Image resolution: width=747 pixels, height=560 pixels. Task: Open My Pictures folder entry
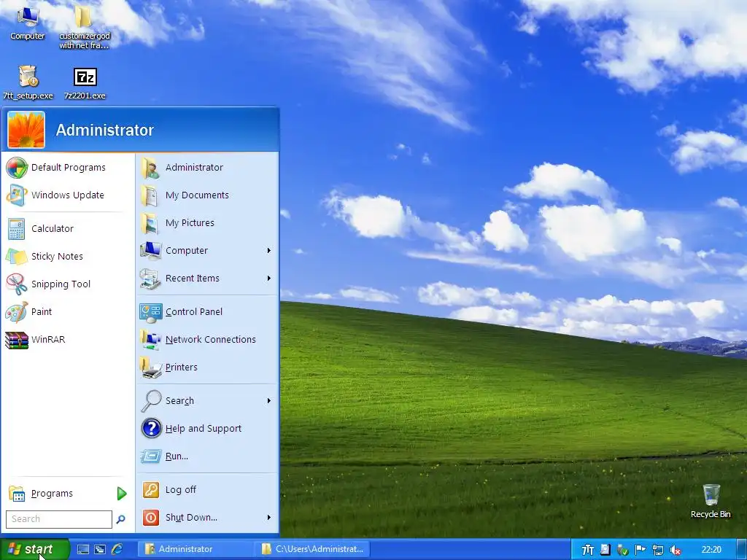(x=207, y=223)
